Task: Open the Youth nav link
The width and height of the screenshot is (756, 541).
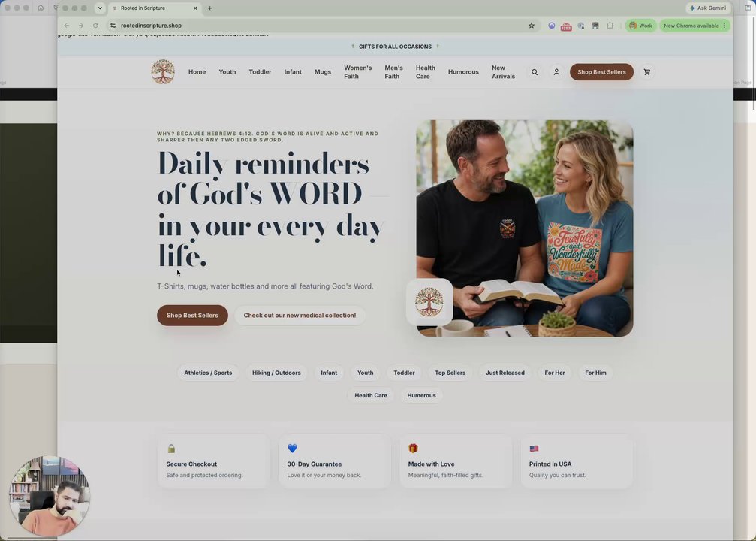Action: pos(227,72)
